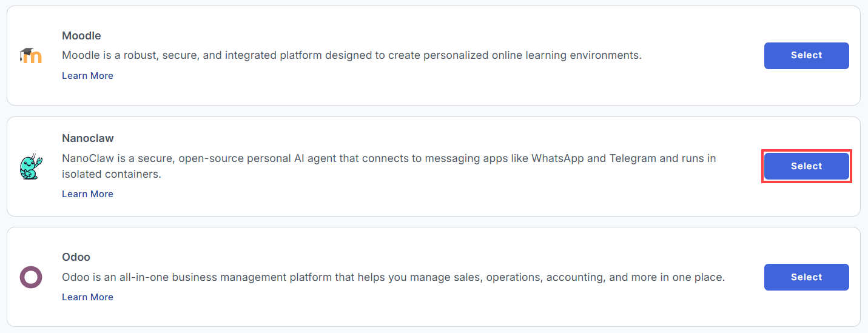Viewport: 868px width, 333px height.
Task: Click the Nanoclaw teal lobster mascot icon
Action: (x=30, y=167)
